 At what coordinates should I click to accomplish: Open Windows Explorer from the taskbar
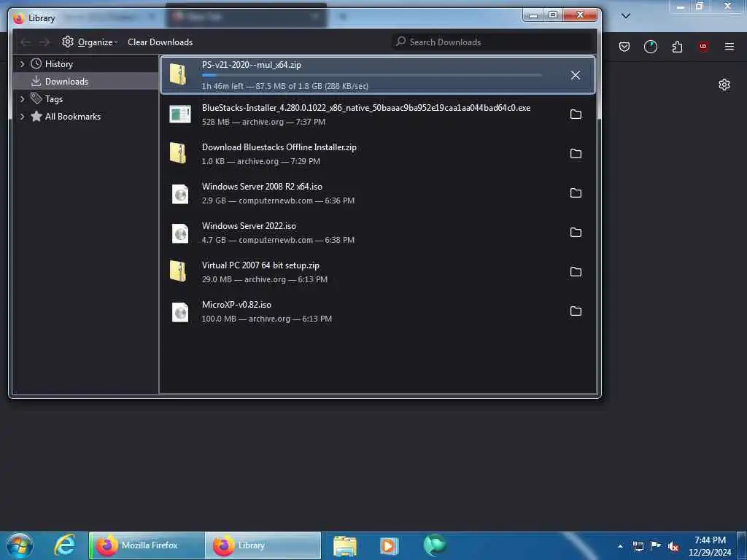click(345, 545)
